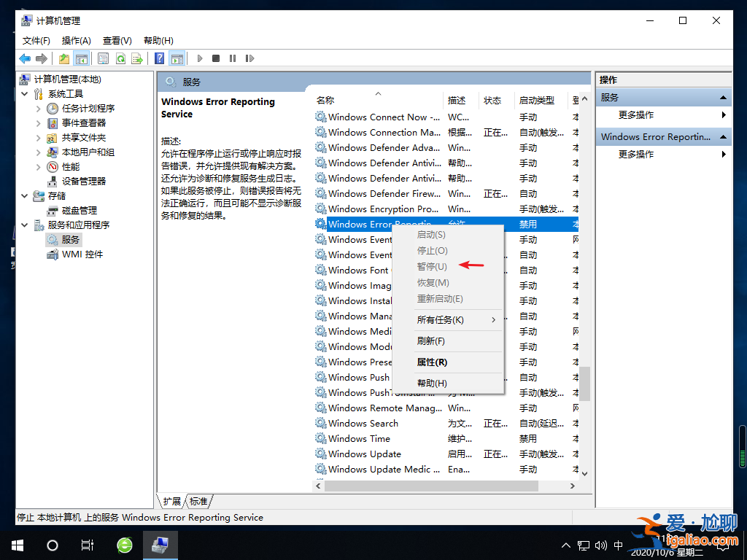The height and width of the screenshot is (560, 747).
Task: Toggle the show/hide console tree icon
Action: click(x=82, y=58)
